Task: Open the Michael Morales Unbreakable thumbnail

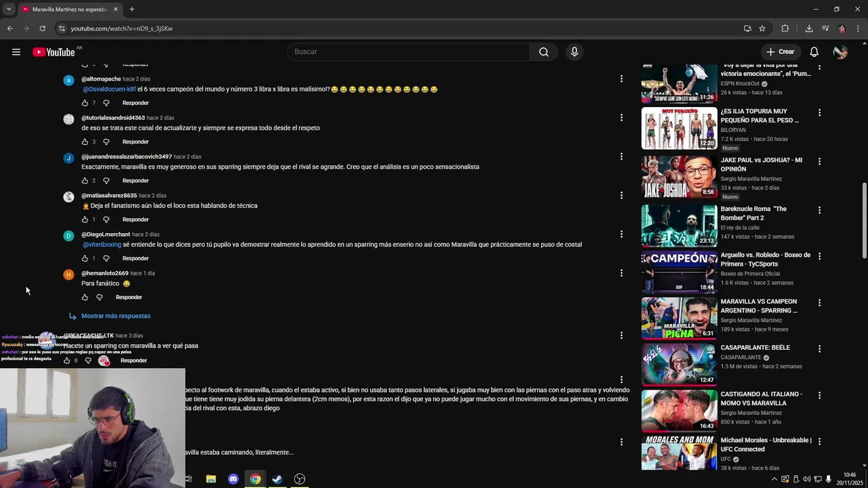Action: click(679, 453)
